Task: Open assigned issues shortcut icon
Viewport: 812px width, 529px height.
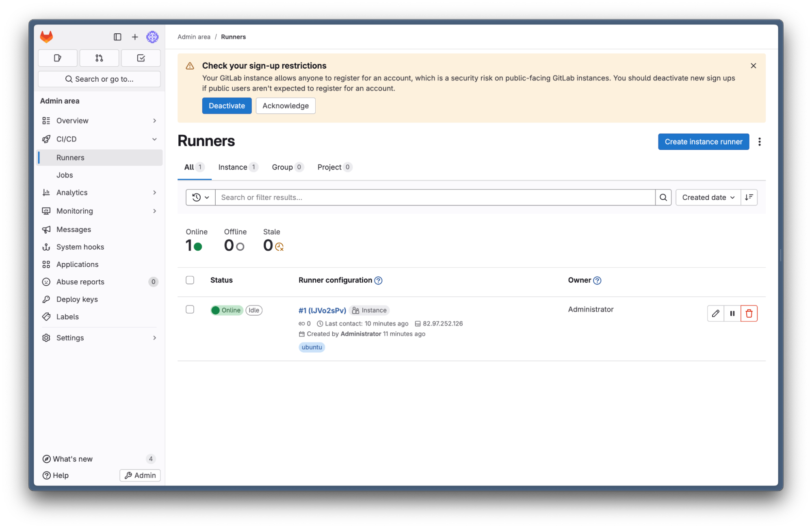Action: click(58, 58)
